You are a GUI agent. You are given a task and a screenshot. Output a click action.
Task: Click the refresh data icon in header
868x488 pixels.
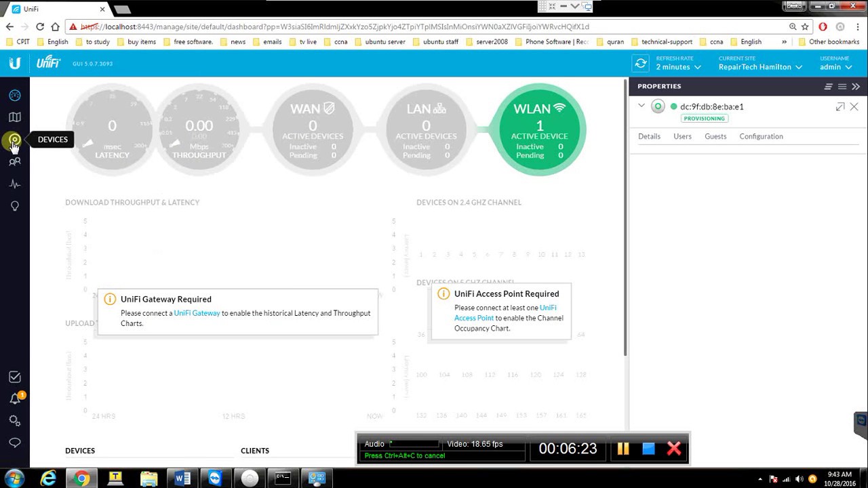640,63
